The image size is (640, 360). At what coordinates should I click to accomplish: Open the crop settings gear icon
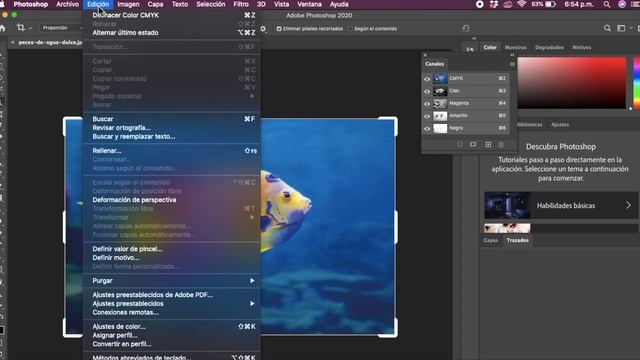[x=264, y=29]
